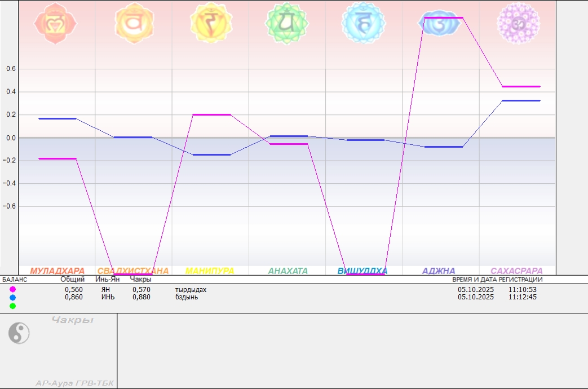Image resolution: width=588 pixels, height=389 pixels.
Task: Select the АНАХАТА axis label
Action: coord(288,271)
